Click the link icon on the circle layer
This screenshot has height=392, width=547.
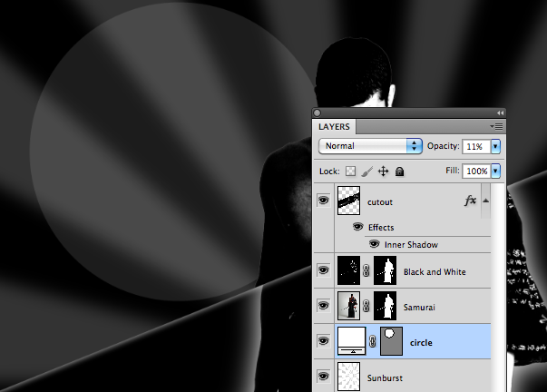372,341
